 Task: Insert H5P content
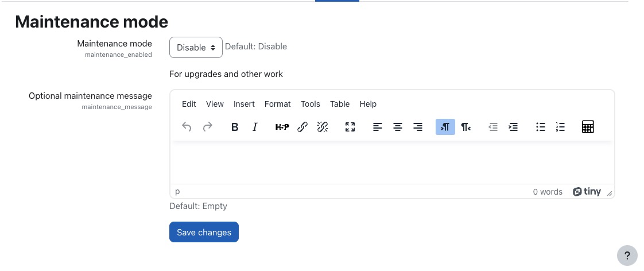pos(282,127)
